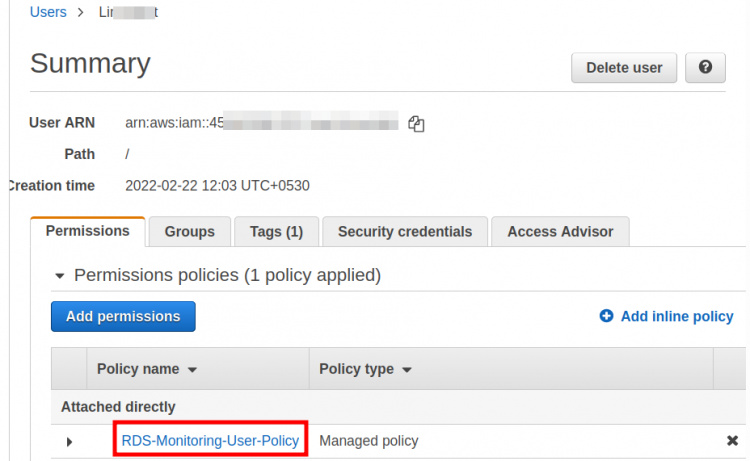The height and width of the screenshot is (461, 750).
Task: Open the Tags (1) tab
Action: pos(276,232)
